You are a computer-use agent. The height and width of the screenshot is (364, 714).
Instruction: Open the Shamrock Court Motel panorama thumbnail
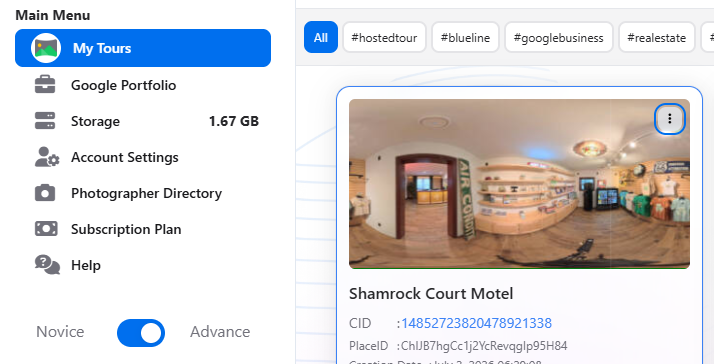(x=520, y=184)
